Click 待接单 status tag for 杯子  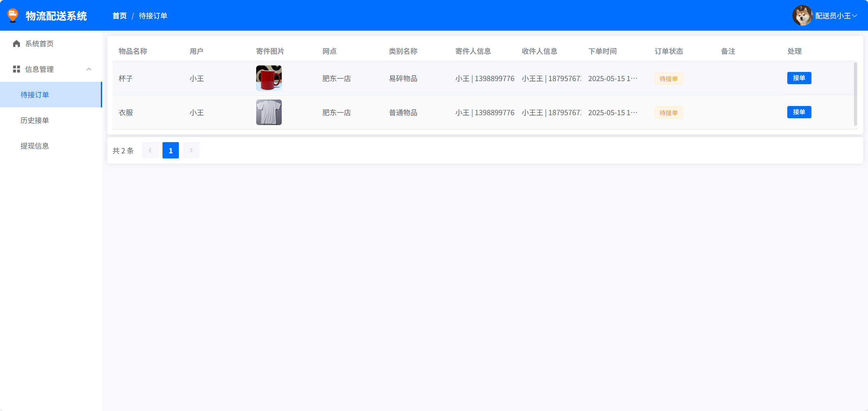(x=668, y=79)
